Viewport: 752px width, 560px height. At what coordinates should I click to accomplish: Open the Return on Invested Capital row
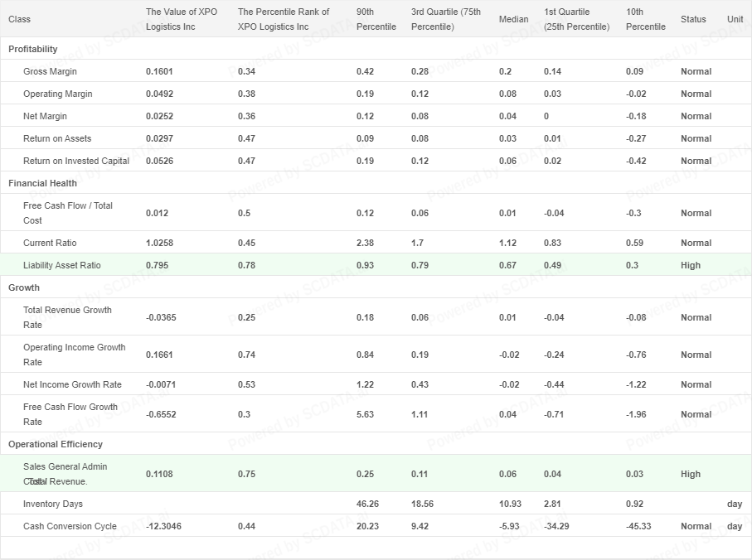76,161
